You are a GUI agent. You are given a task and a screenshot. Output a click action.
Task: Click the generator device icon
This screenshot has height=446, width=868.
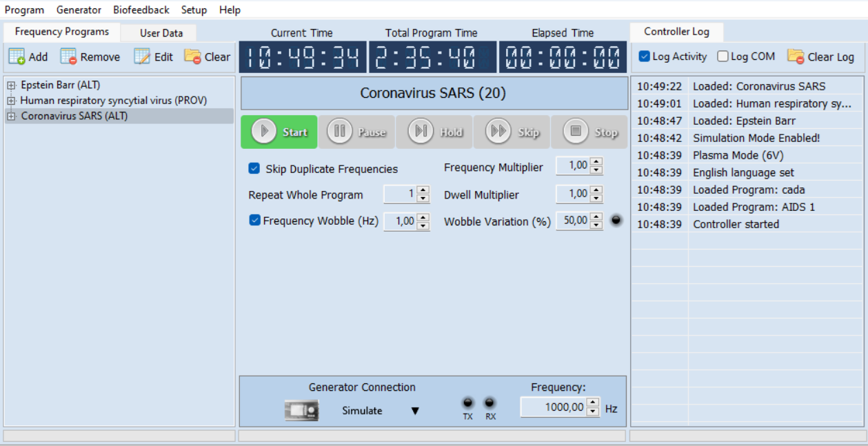point(303,409)
